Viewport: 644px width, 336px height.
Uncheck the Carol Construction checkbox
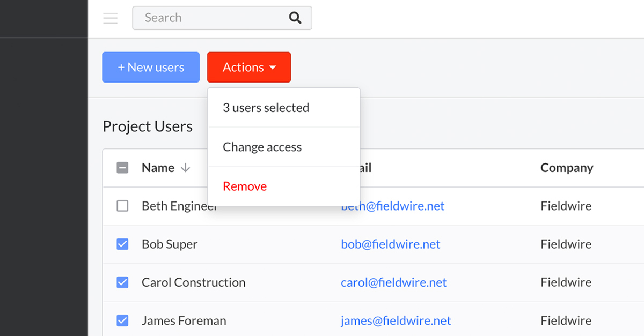click(122, 282)
